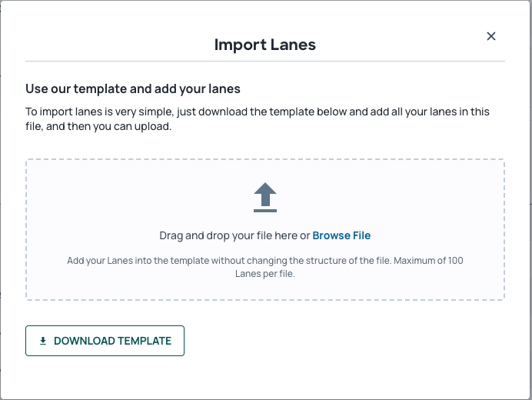The width and height of the screenshot is (532, 400).
Task: Click the download icon in the template button
Action: (43, 341)
